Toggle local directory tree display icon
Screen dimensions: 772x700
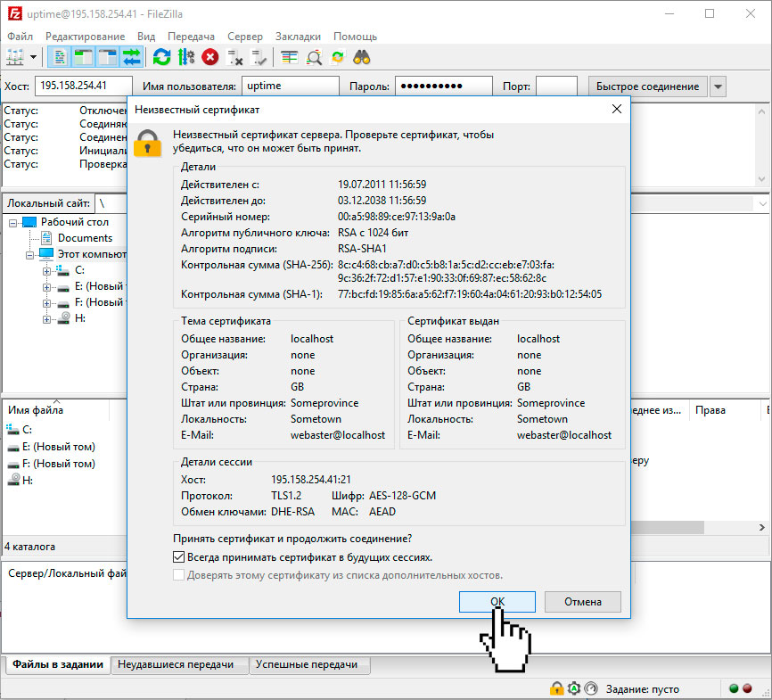coord(83,57)
